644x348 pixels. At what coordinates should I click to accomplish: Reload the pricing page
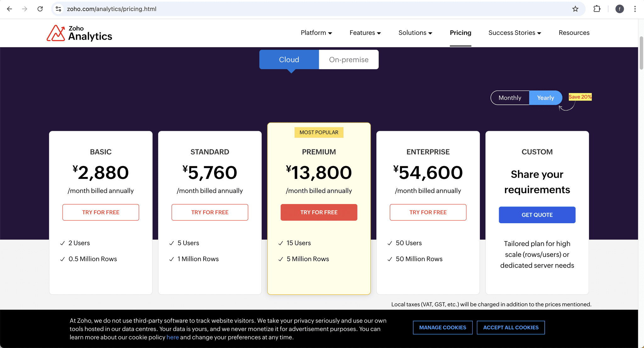pyautogui.click(x=40, y=9)
